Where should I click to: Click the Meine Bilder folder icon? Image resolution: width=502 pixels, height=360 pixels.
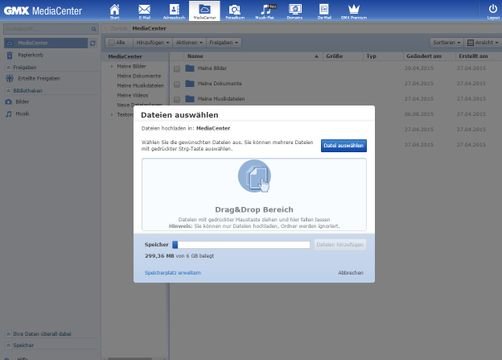(190, 68)
